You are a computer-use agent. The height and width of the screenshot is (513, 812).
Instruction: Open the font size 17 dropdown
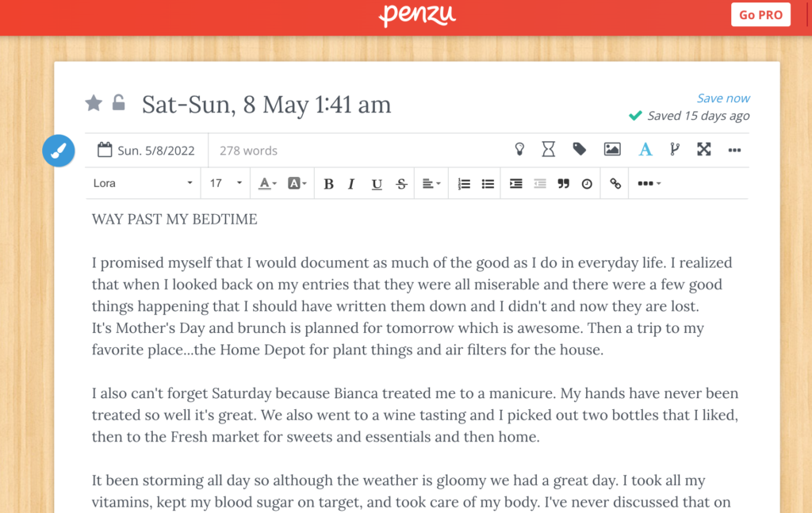pyautogui.click(x=227, y=183)
